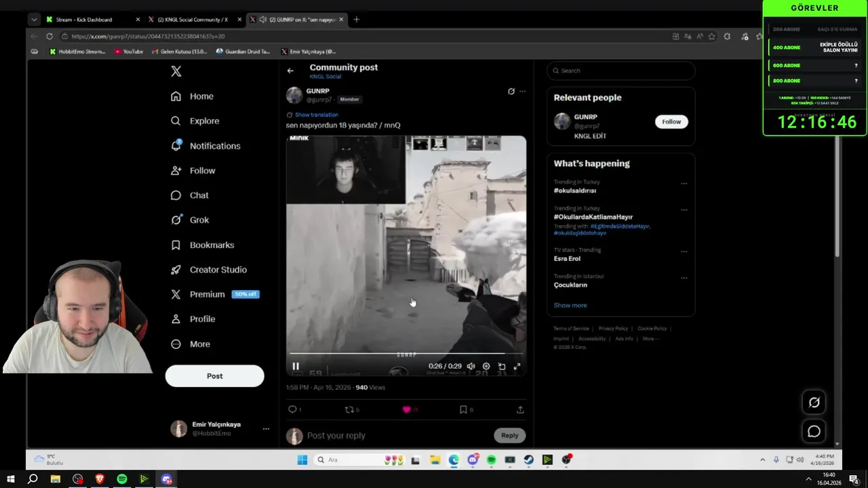
Task: Open options for the Esra Erol trend
Action: (684, 251)
